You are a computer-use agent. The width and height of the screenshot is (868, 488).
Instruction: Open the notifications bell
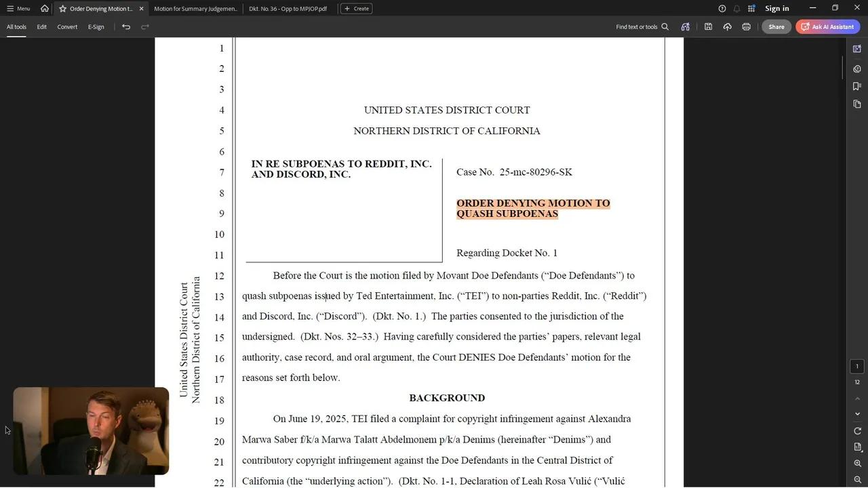tap(736, 9)
